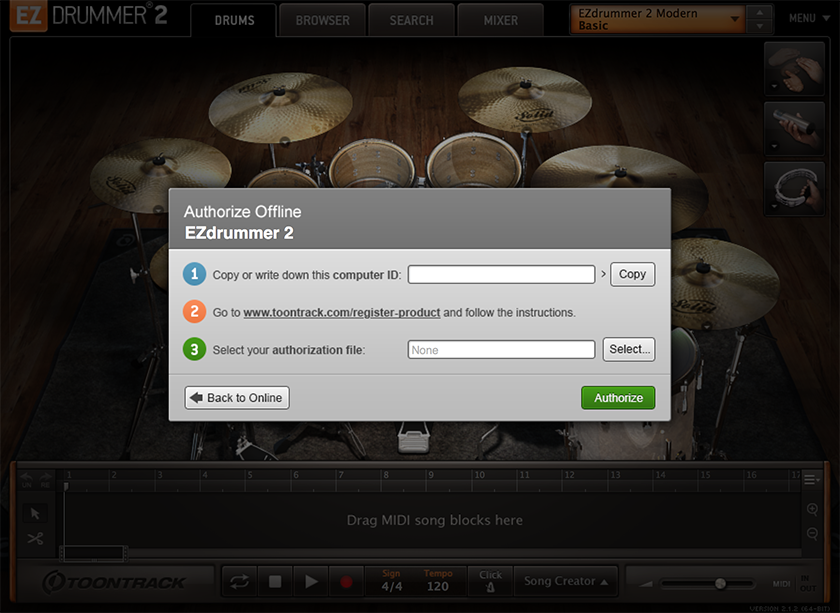Select next preset with down arrow

pos(760,26)
